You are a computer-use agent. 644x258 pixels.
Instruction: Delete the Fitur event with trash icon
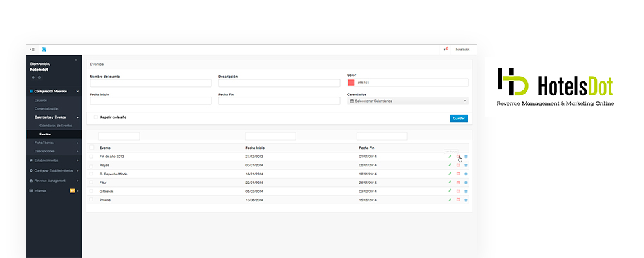coord(466,183)
